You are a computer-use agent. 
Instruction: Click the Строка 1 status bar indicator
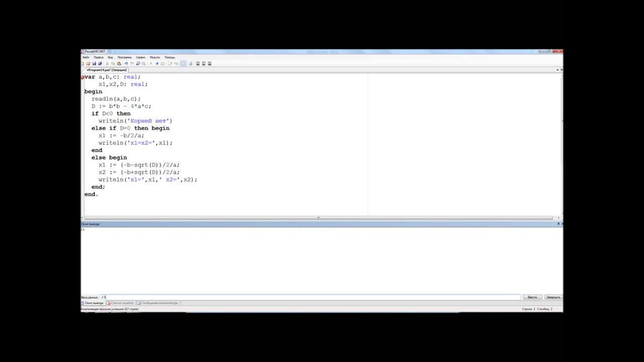pyautogui.click(x=528, y=309)
